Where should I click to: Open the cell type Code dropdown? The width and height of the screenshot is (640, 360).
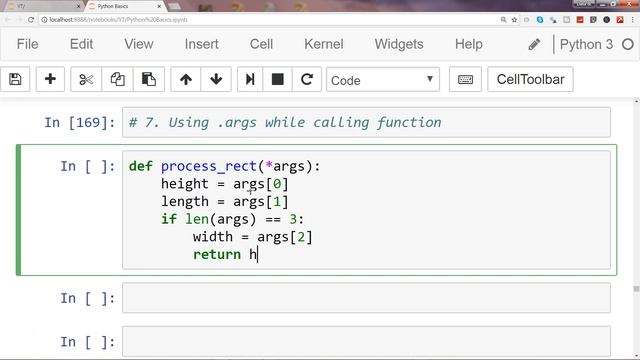coord(383,80)
